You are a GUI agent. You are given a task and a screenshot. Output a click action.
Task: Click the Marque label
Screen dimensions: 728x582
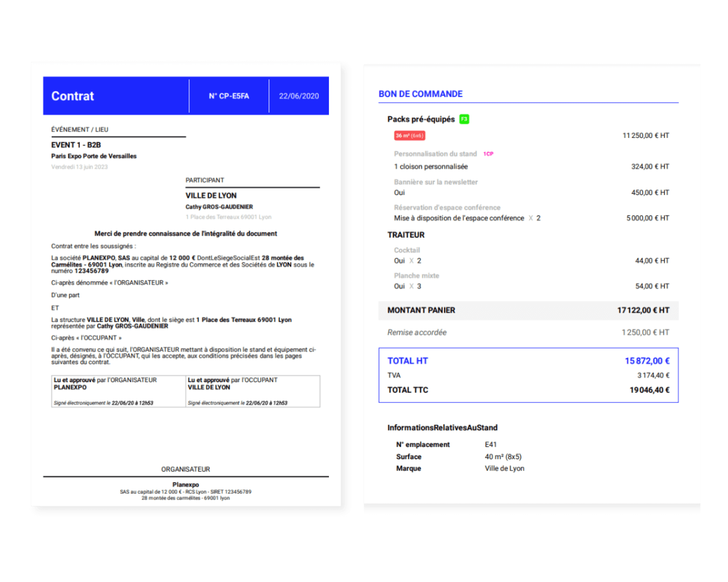click(x=409, y=469)
